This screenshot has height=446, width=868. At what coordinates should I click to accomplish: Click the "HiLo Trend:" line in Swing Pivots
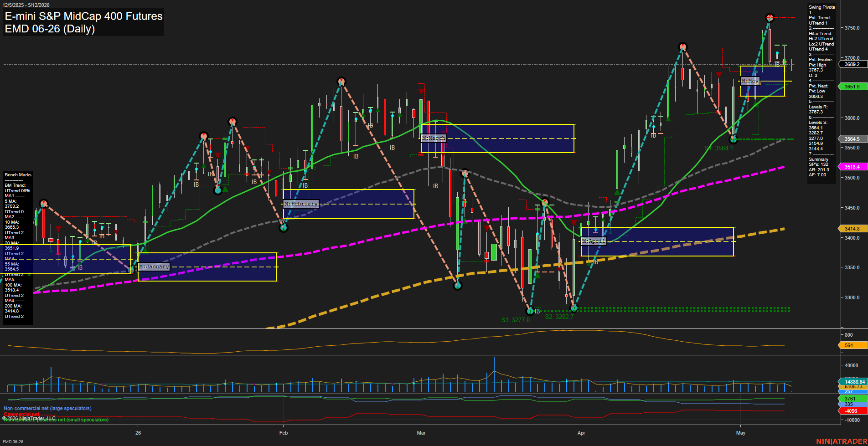[821, 34]
